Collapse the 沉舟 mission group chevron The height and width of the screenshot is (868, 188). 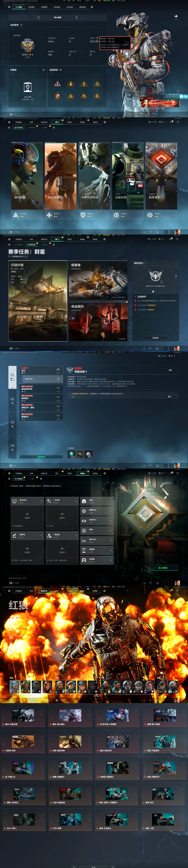(58, 369)
